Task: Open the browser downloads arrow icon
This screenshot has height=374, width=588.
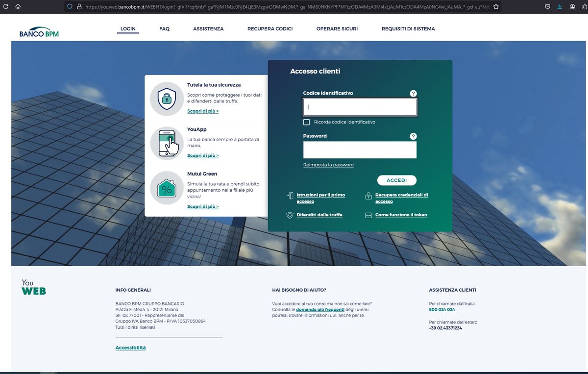Action: click(x=560, y=7)
